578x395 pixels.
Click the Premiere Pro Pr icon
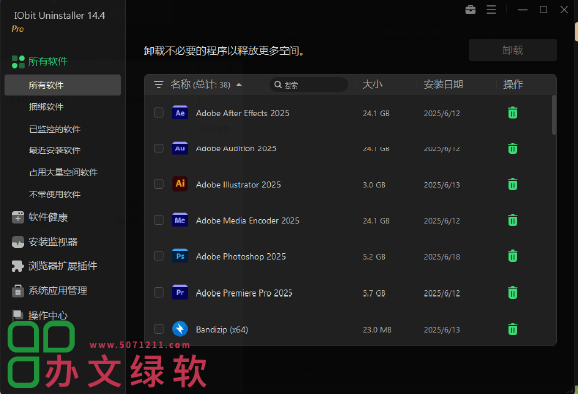(x=180, y=292)
